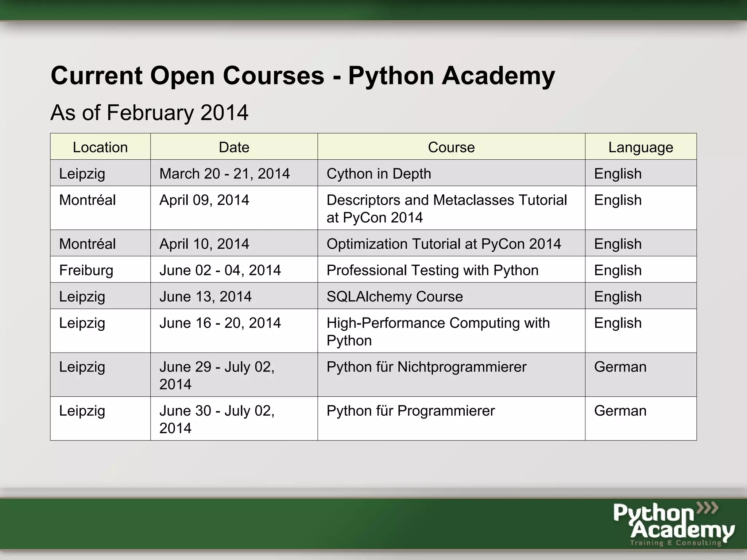Select 'Optimization Tutorial at PyCon 2014' cell
Viewport: 747px width, 560px height.
(x=452, y=243)
